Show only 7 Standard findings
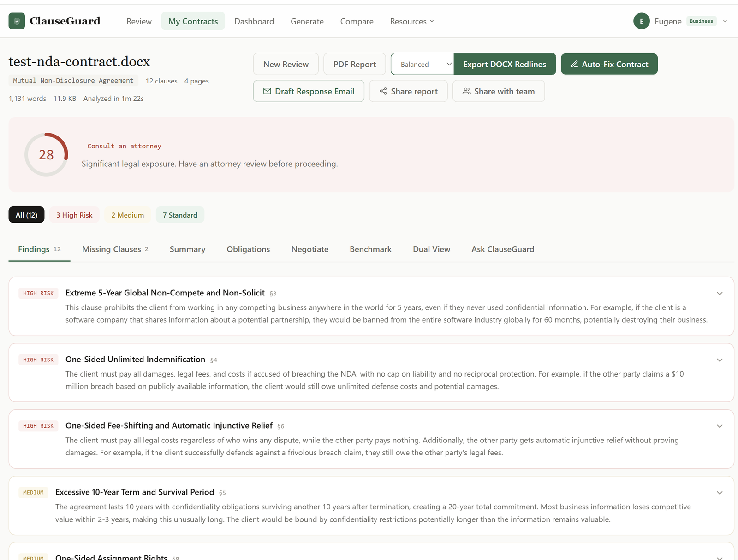 180,215
